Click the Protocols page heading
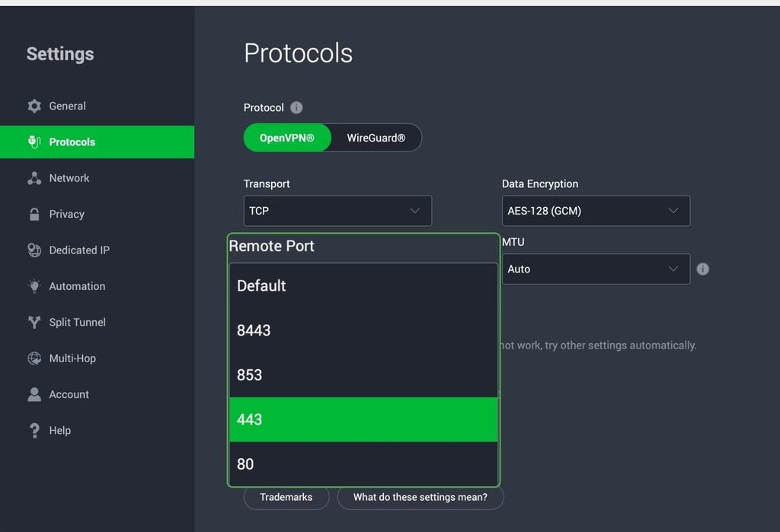The height and width of the screenshot is (532, 780). click(298, 53)
